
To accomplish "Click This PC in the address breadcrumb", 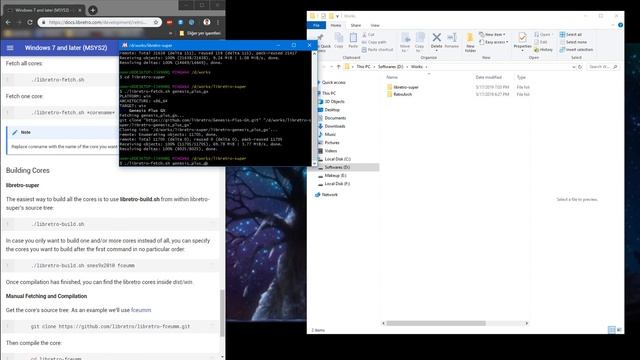I will (x=363, y=67).
